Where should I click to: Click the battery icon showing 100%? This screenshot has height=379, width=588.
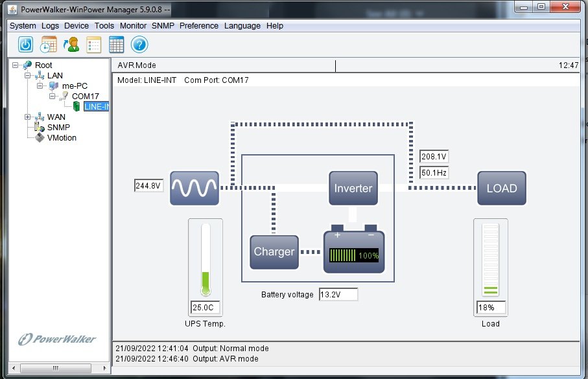pyautogui.click(x=354, y=249)
